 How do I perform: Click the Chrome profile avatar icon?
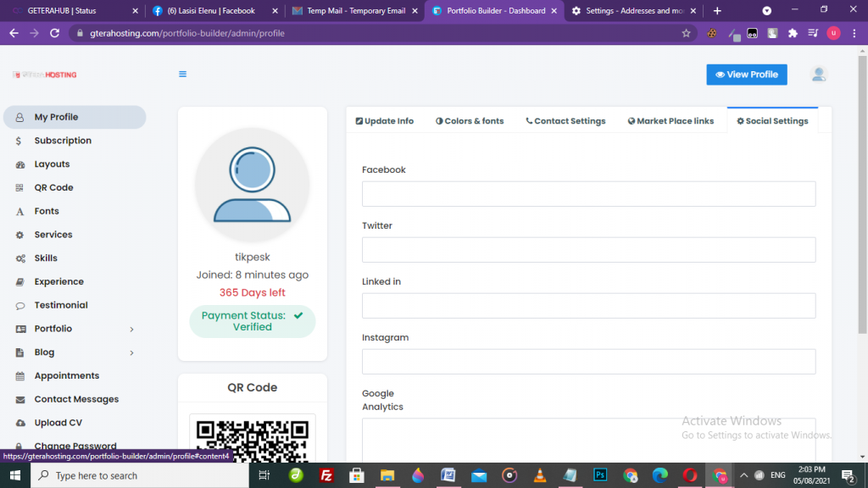833,33
